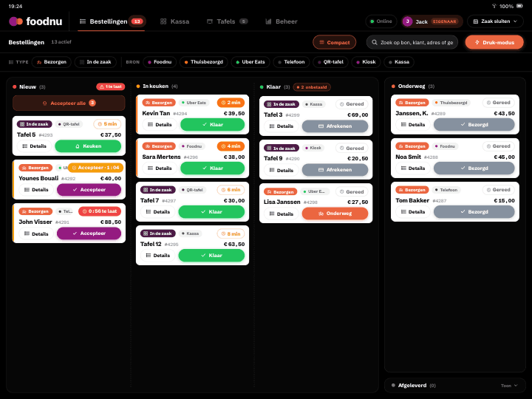Click Accepteer alle button
This screenshot has width=532, height=399.
69,103
